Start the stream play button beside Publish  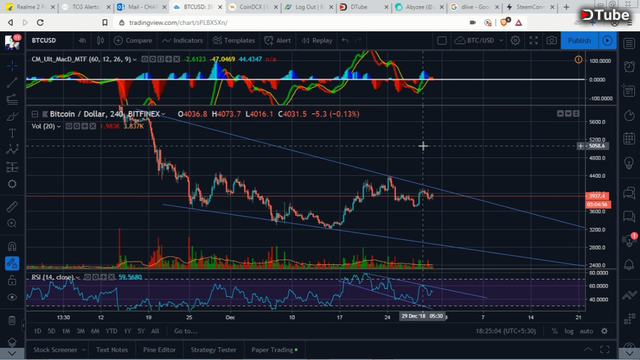[607, 40]
